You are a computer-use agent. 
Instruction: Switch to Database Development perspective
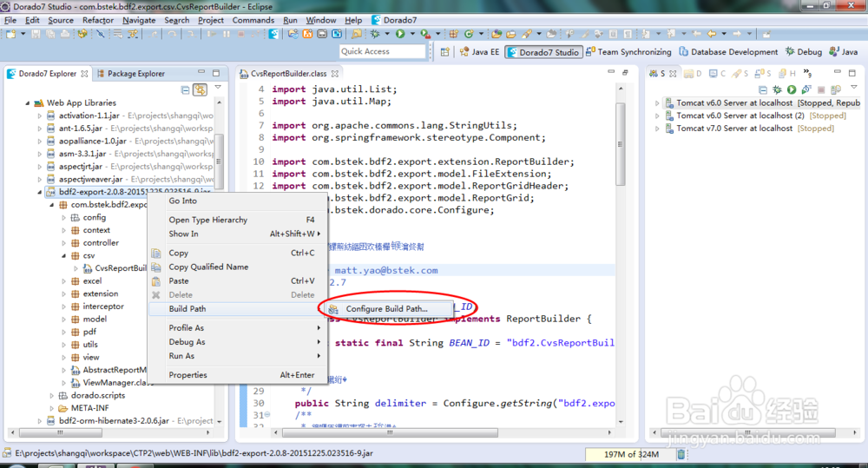point(728,51)
